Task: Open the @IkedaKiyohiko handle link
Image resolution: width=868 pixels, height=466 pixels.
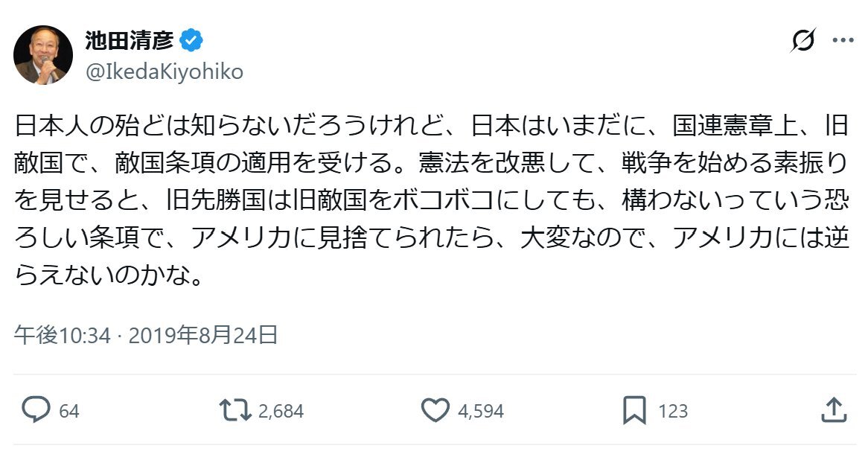Action: click(x=164, y=71)
